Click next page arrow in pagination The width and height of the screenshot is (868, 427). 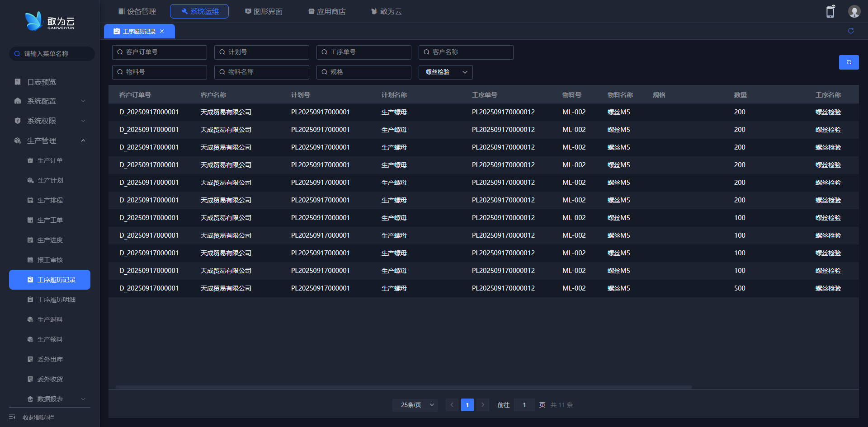click(482, 405)
